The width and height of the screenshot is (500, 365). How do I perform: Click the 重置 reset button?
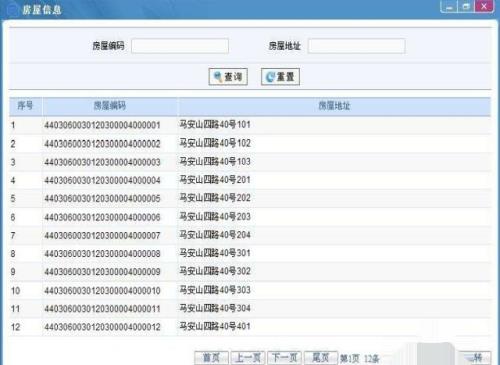click(x=280, y=77)
